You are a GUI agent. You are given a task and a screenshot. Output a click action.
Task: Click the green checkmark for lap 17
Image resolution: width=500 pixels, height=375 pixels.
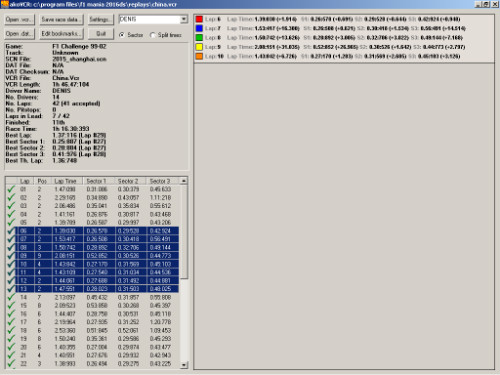11,322
